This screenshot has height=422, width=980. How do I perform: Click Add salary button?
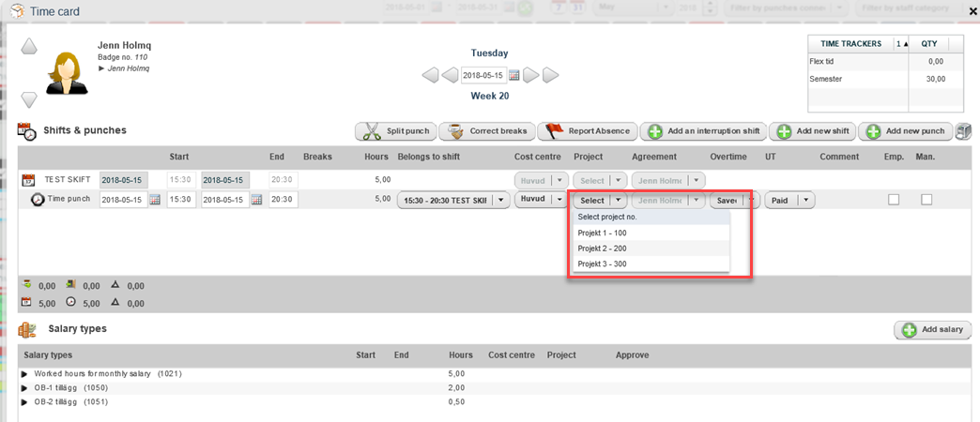click(x=932, y=329)
